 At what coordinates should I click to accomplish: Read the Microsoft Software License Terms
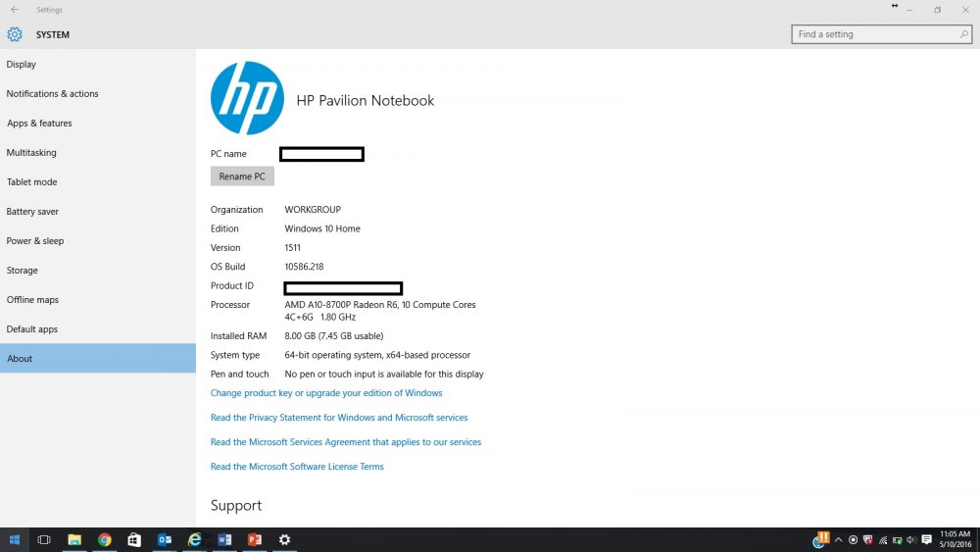(x=297, y=467)
